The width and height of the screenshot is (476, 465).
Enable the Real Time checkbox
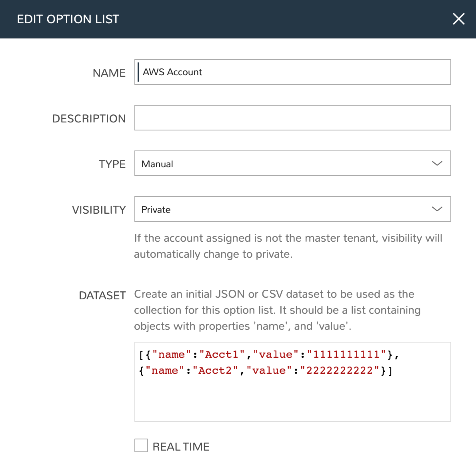click(141, 445)
